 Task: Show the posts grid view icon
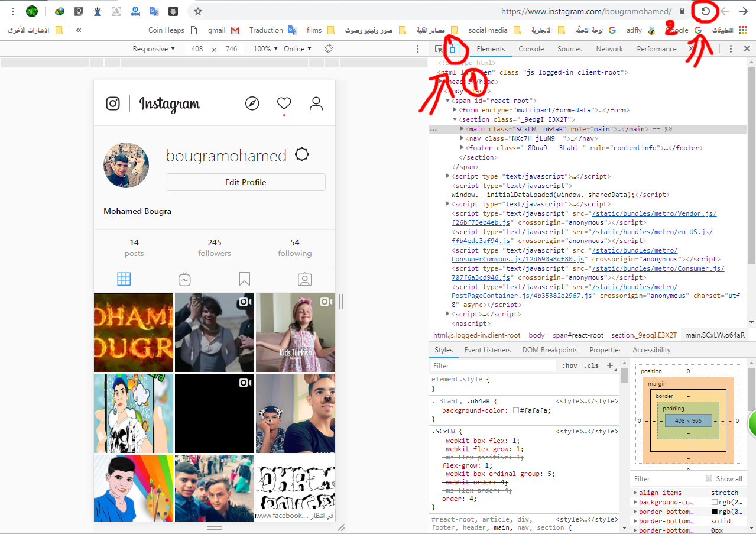(x=124, y=279)
